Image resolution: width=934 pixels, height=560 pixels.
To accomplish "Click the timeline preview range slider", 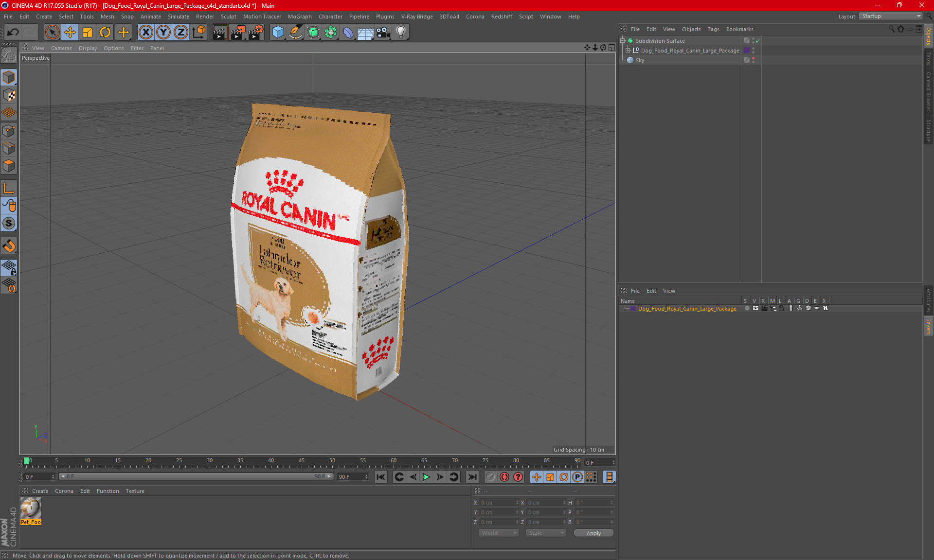I will pyautogui.click(x=197, y=476).
